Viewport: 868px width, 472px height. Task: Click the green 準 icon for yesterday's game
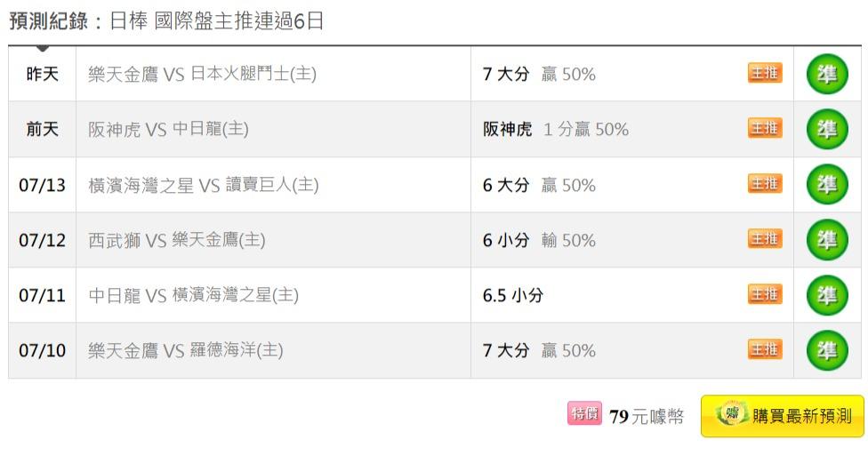click(827, 74)
